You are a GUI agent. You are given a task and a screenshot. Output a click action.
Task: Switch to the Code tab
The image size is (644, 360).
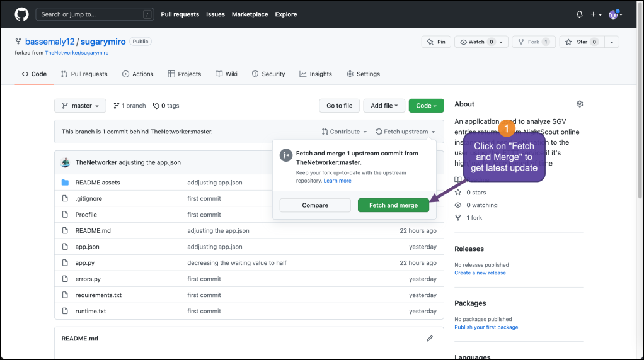pyautogui.click(x=34, y=74)
